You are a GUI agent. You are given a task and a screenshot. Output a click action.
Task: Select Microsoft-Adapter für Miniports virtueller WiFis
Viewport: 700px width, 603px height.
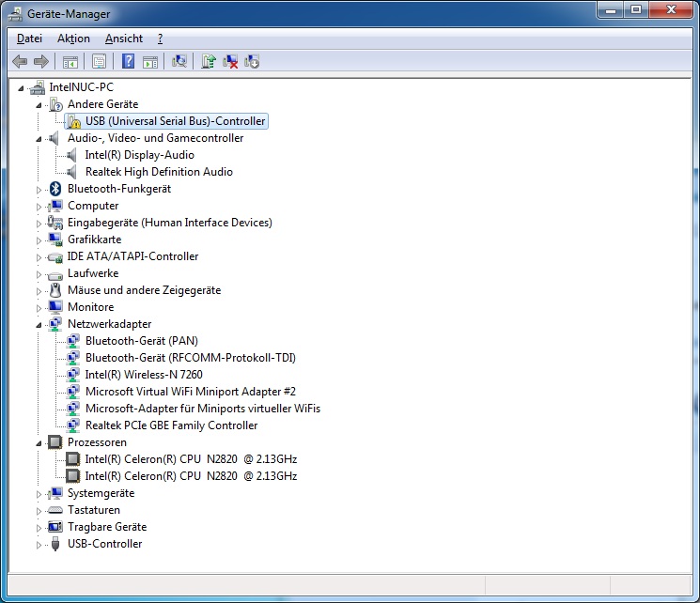(203, 409)
